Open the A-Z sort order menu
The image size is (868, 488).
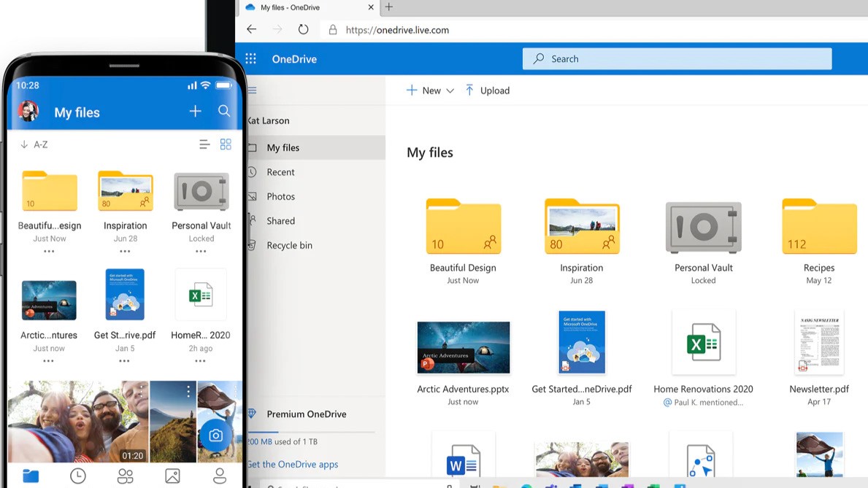(x=34, y=144)
